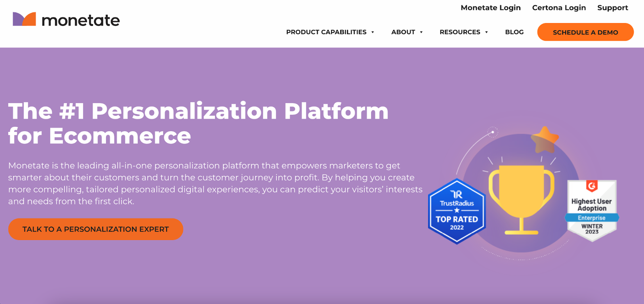The height and width of the screenshot is (304, 644).
Task: Click the TrustRadius star icon
Action: tap(457, 210)
